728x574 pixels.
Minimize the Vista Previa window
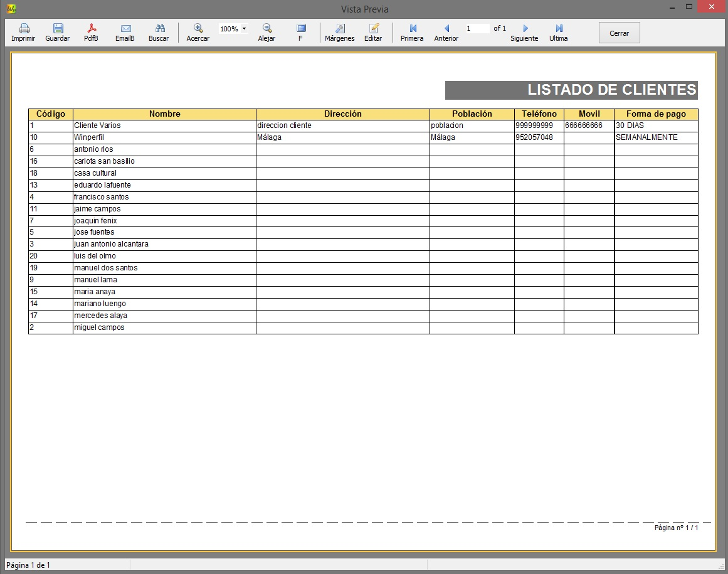tap(672, 8)
